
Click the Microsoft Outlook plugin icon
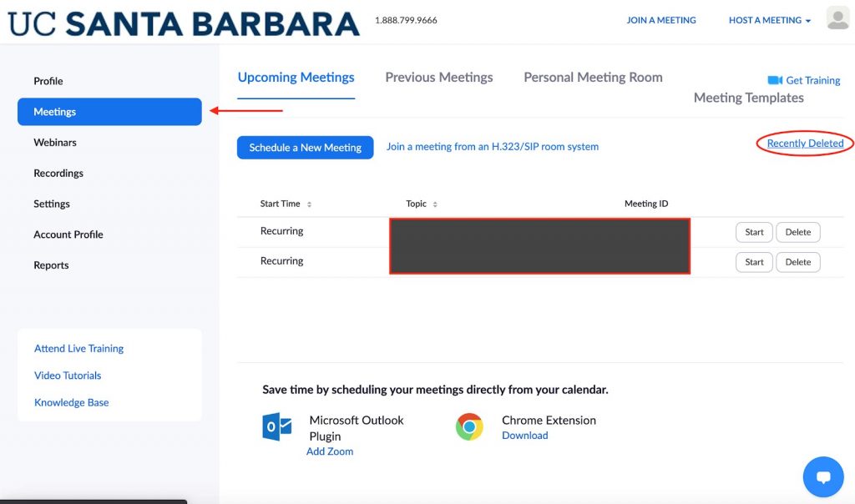pyautogui.click(x=277, y=426)
